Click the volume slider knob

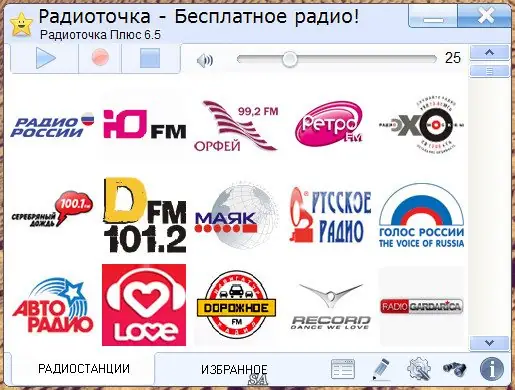[289, 59]
